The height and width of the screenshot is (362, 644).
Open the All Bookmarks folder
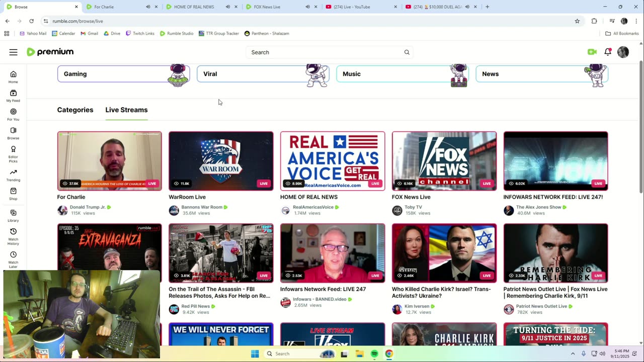(622, 33)
